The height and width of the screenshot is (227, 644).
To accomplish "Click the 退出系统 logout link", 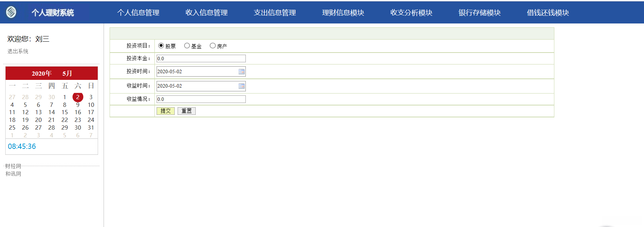I will tap(18, 51).
